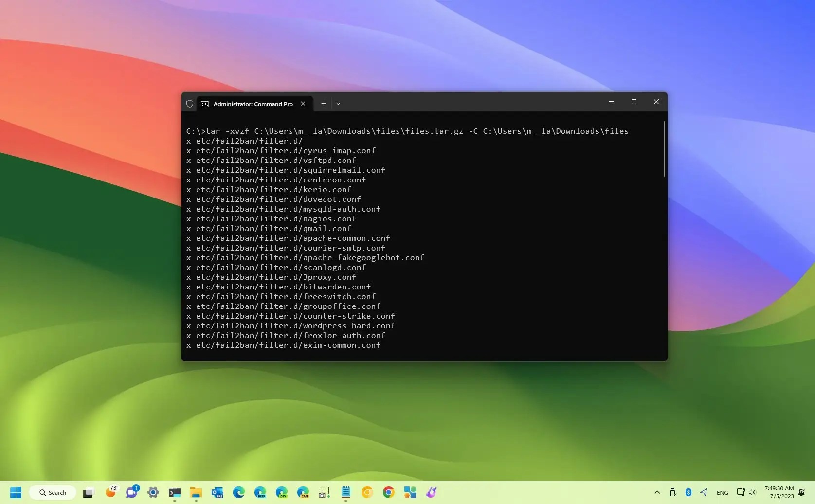Open Microsoft Edge Canary browser
Image resolution: width=815 pixels, height=504 pixels.
tap(303, 492)
